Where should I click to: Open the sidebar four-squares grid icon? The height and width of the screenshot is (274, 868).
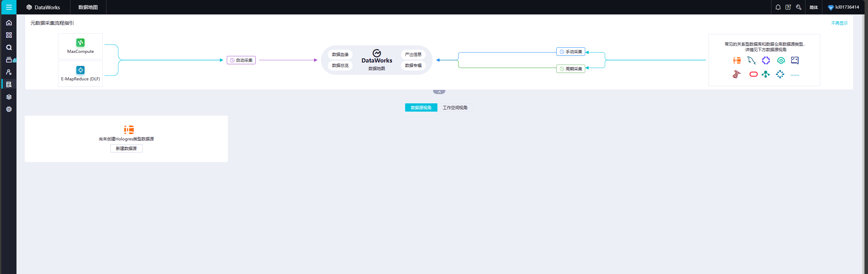pyautogui.click(x=9, y=35)
